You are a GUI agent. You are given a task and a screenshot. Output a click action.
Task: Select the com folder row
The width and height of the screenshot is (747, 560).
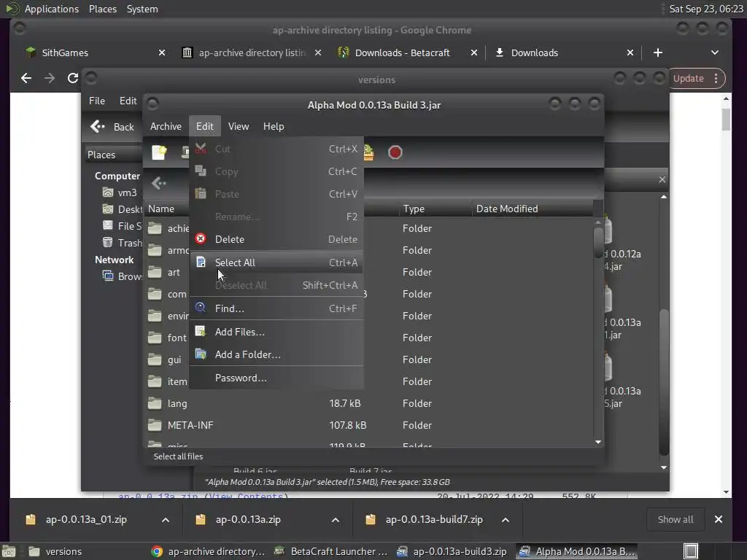point(370,295)
